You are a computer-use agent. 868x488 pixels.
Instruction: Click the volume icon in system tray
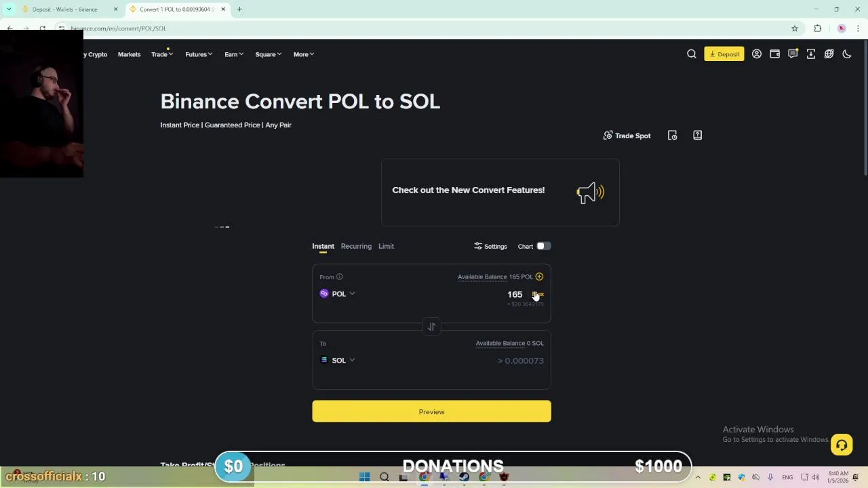(814, 477)
